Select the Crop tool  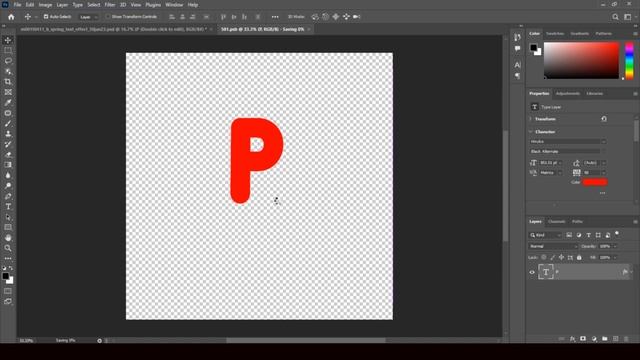(8, 82)
